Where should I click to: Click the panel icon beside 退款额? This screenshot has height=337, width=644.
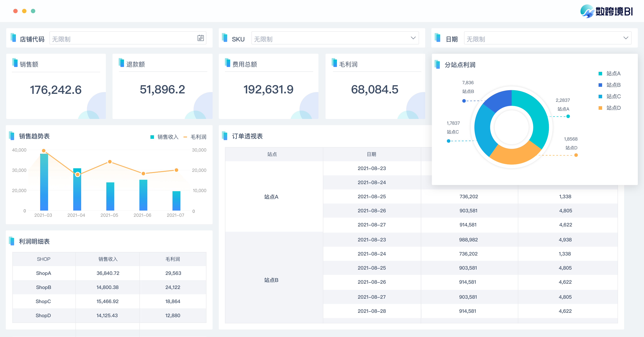(x=121, y=63)
